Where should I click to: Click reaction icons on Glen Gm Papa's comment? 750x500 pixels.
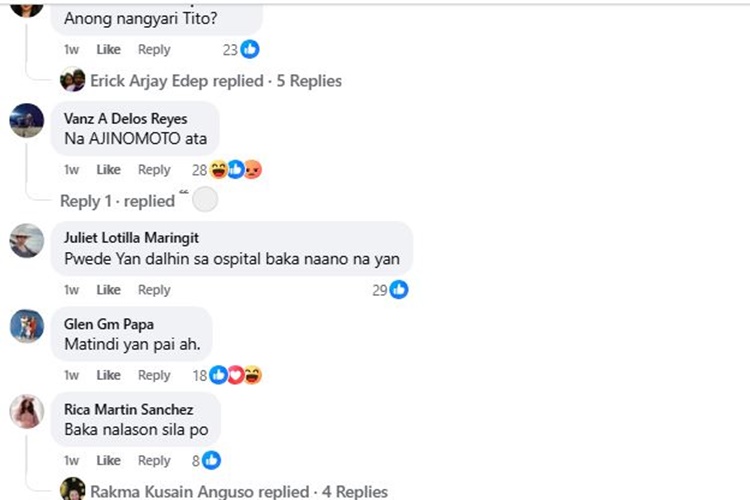click(235, 375)
